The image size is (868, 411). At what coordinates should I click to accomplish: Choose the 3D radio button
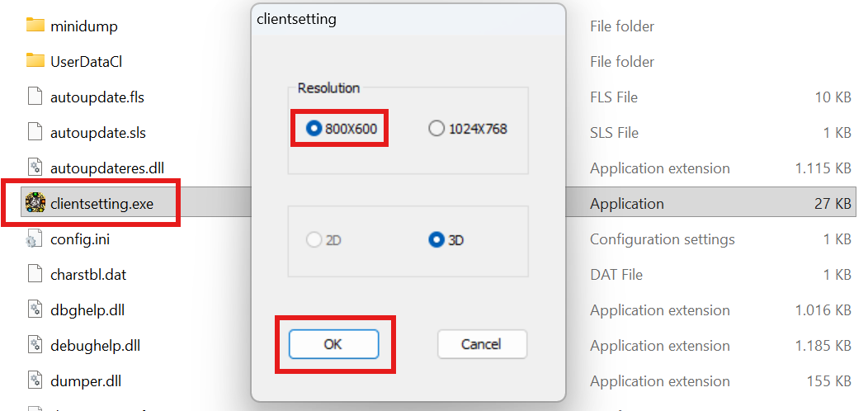click(x=436, y=240)
